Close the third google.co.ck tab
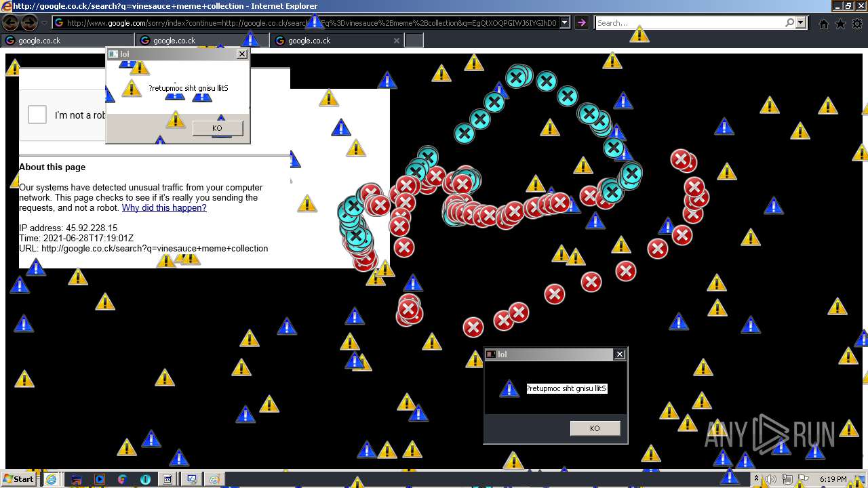Screen dimensions: 868x488 (397, 41)
